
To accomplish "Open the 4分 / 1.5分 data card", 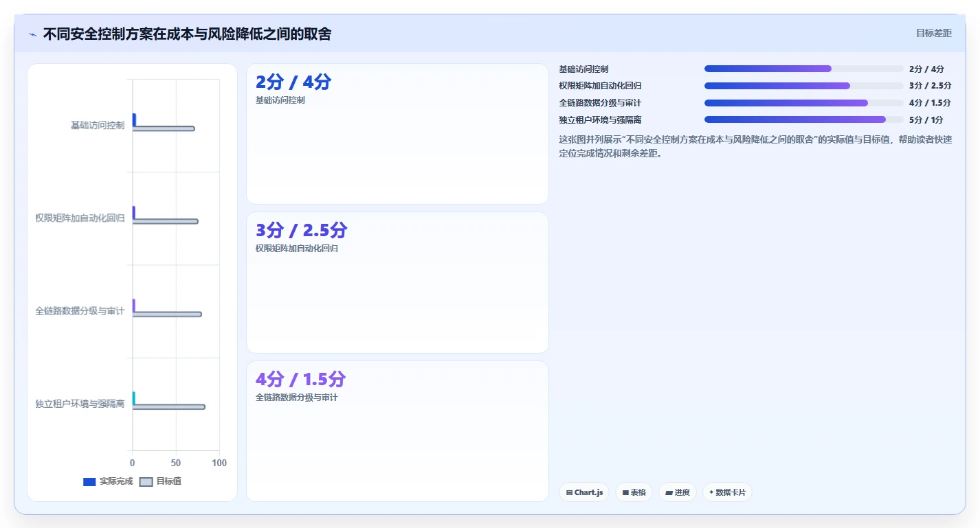I will (397, 431).
